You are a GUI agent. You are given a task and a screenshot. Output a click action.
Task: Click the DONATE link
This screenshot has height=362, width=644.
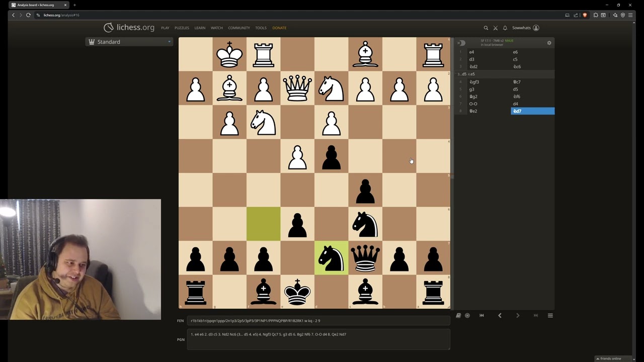(x=279, y=28)
